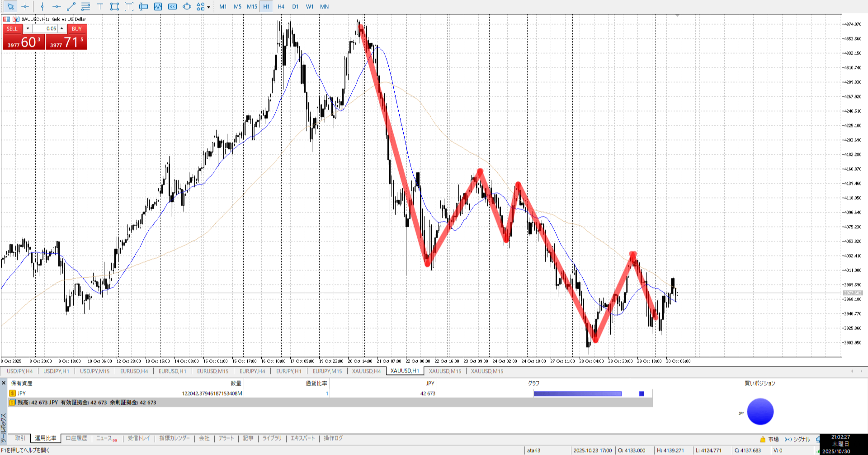Decrease lot volume with down arrow
868x455 pixels.
tap(28, 28)
